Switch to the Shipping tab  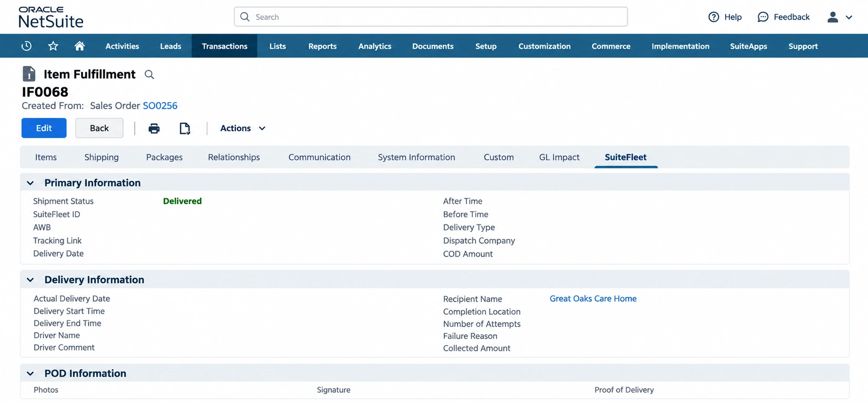click(101, 157)
